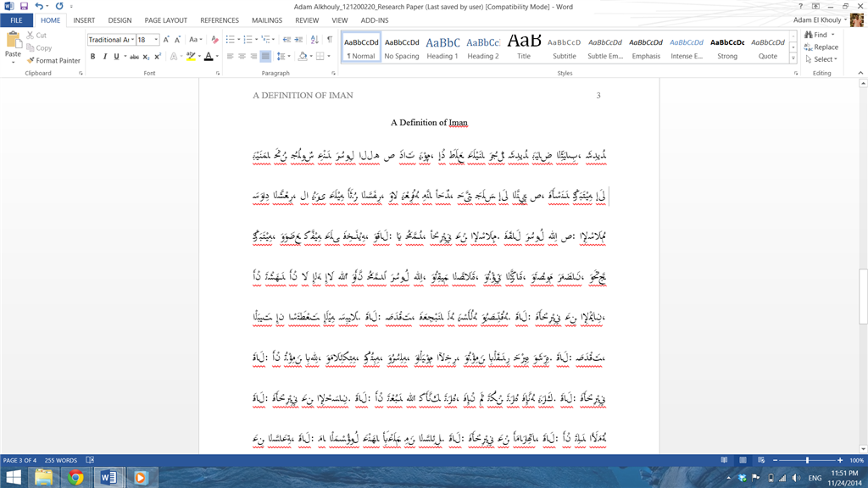Open the PAGE LAYOUT ribbon tab
This screenshot has height=488, width=868.
(x=165, y=20)
